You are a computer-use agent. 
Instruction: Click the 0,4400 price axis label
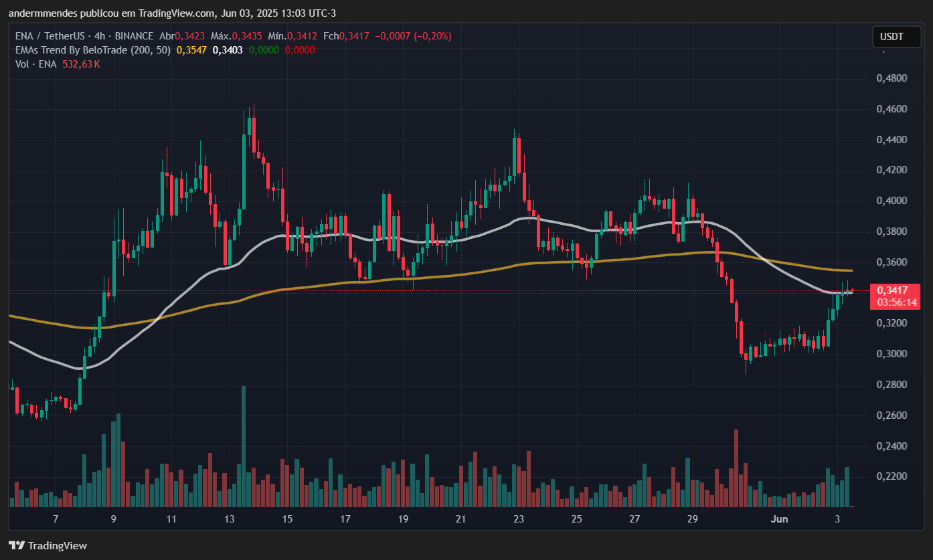[892, 140]
